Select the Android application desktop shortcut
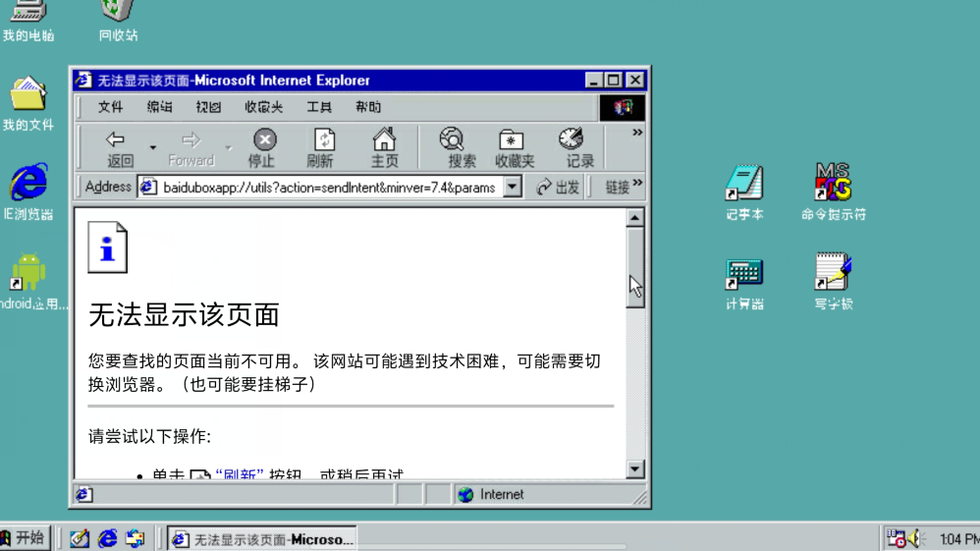 30,282
